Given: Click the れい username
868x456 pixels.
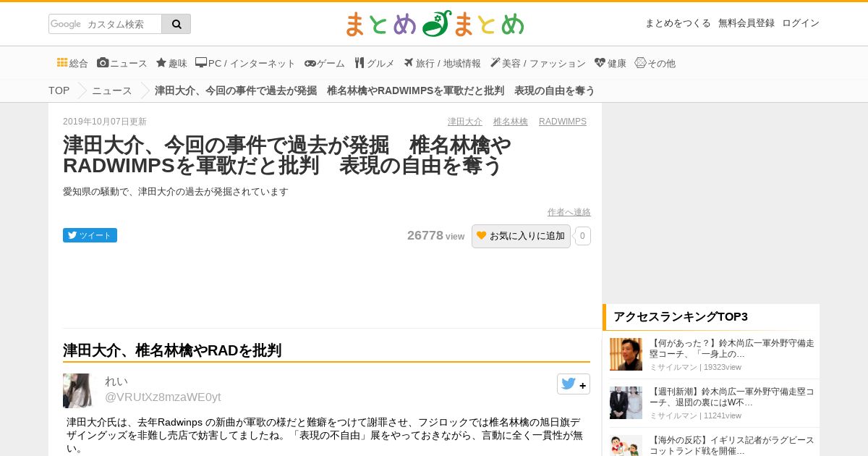Looking at the screenshot, I should 116,381.
